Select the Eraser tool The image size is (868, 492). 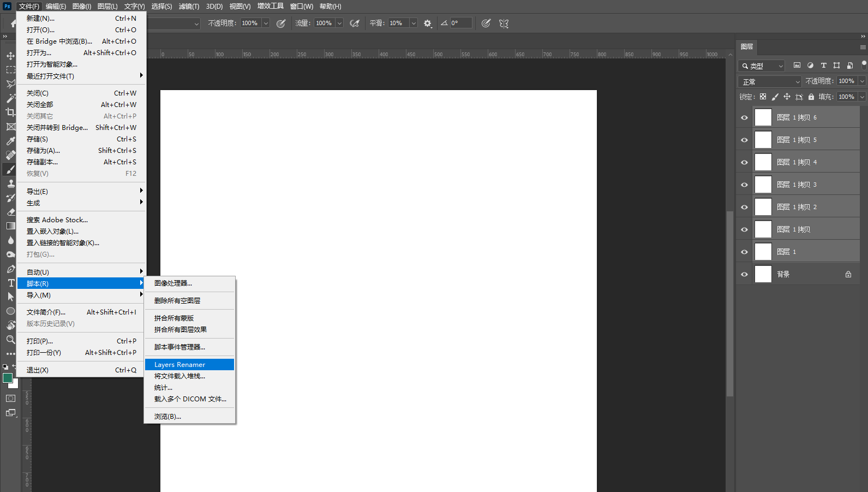pyautogui.click(x=10, y=212)
